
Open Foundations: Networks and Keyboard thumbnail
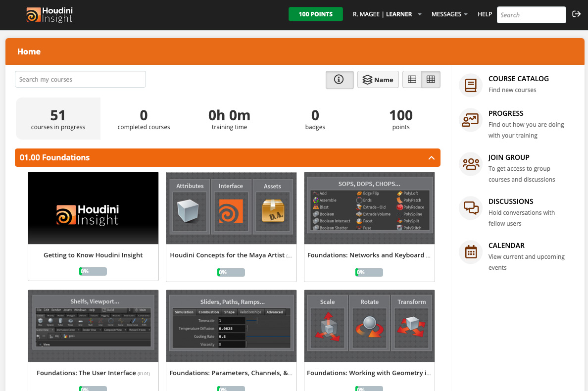coord(369,208)
